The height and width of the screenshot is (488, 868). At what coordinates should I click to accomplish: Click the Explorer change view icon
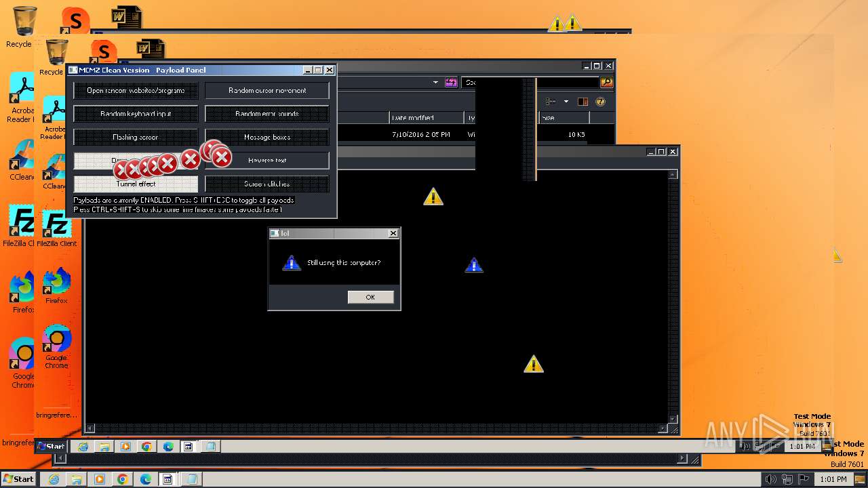pyautogui.click(x=550, y=102)
